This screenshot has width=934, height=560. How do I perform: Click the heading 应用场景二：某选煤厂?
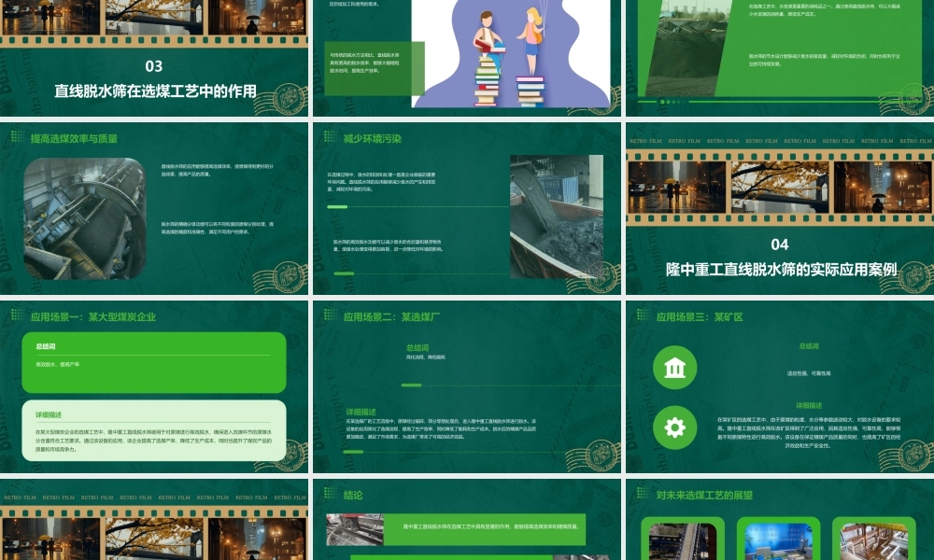391,316
